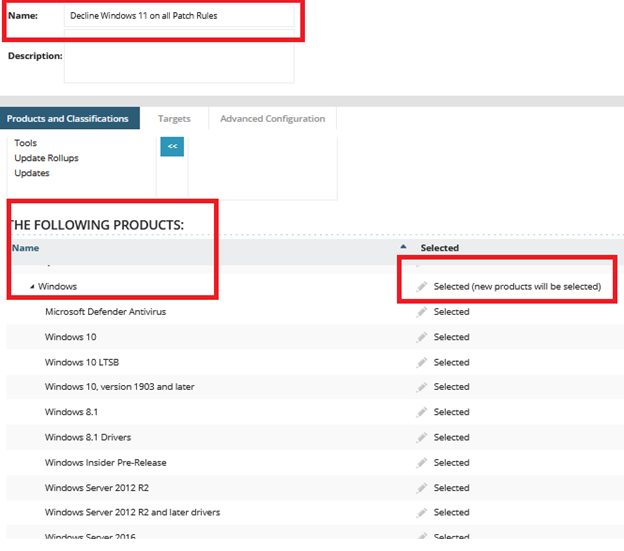Select the Update Rollups classification
The width and height of the screenshot is (624, 551).
point(46,158)
